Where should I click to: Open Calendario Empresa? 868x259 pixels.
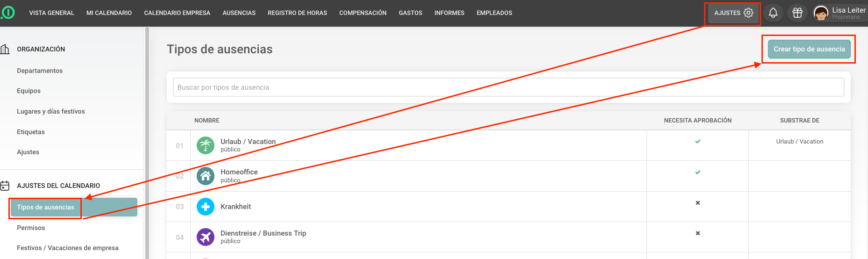[177, 13]
